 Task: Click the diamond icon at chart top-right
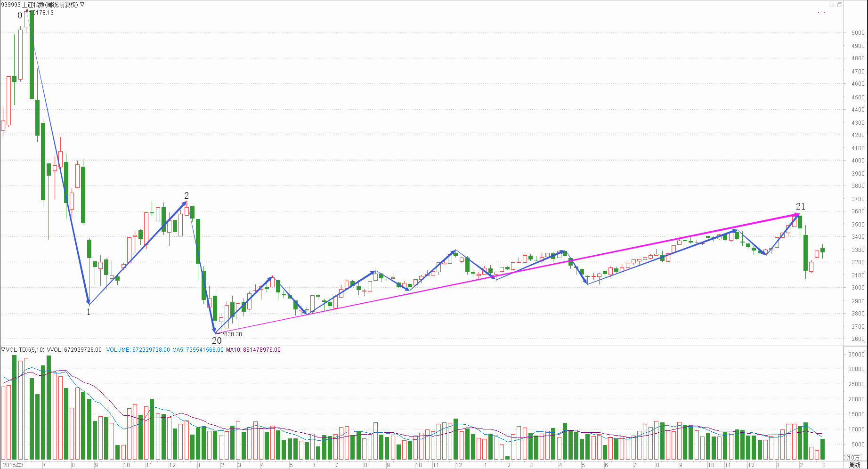(832, 5)
